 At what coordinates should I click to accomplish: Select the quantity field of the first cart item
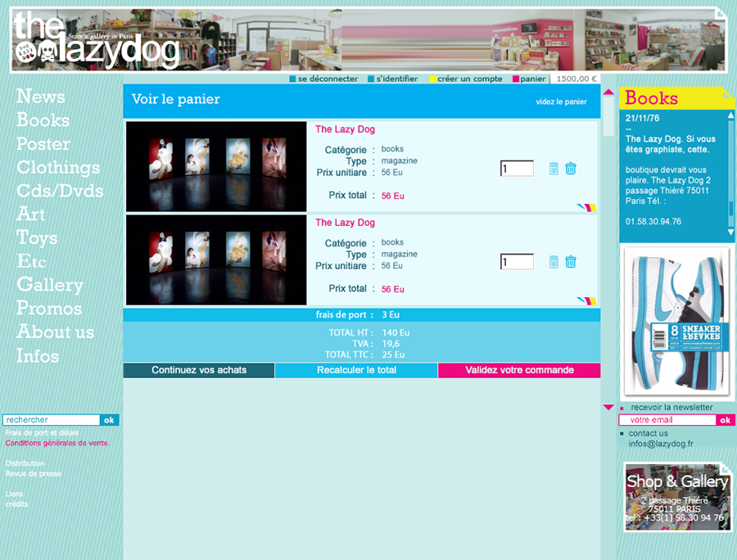coord(517,168)
